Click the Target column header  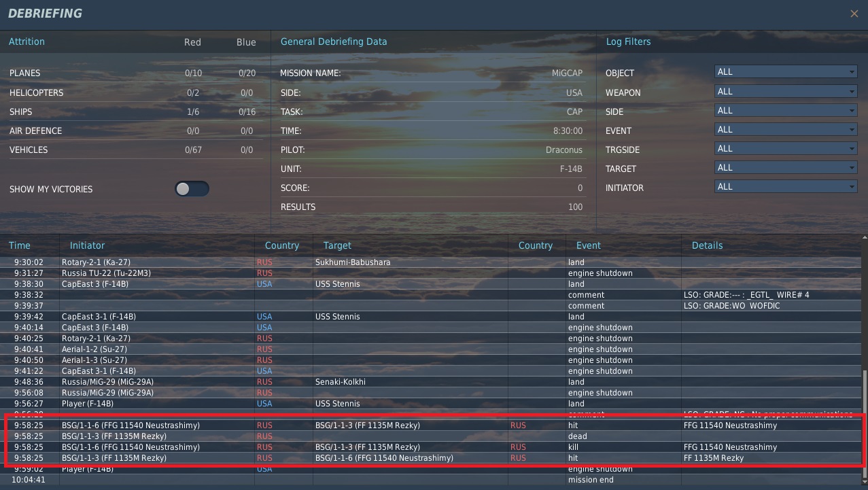tap(337, 245)
